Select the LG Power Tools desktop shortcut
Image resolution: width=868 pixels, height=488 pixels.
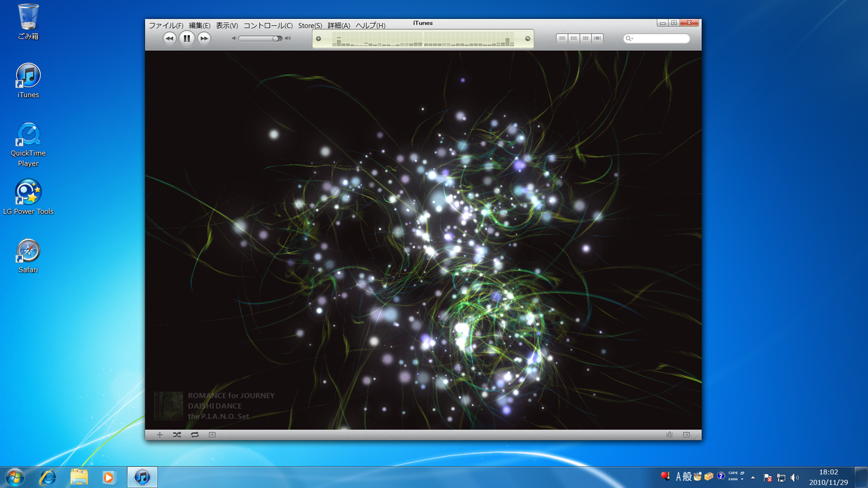[x=28, y=197]
